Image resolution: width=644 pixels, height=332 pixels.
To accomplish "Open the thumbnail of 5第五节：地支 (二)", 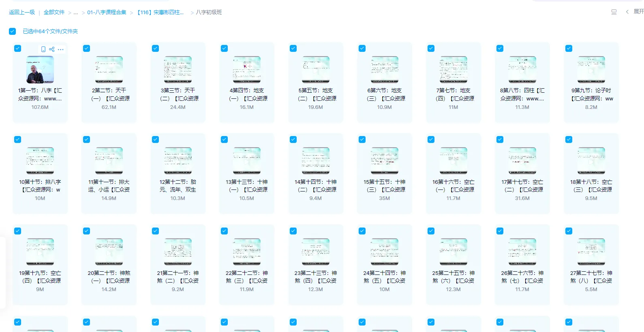I will [316, 70].
